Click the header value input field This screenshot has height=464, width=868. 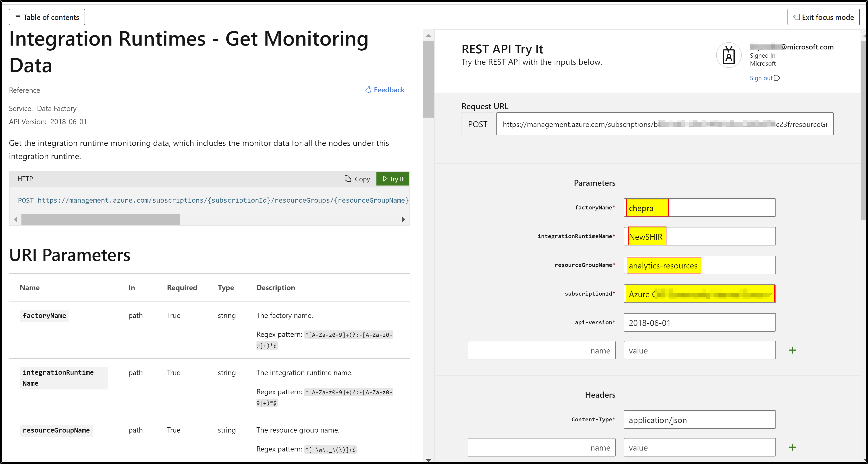[x=700, y=447]
